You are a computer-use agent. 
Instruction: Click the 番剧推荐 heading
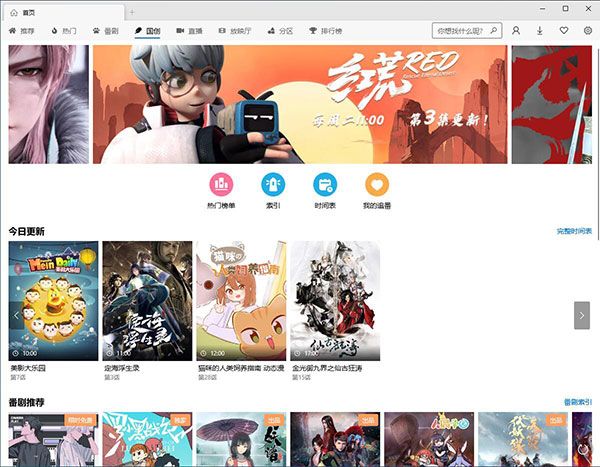(x=26, y=402)
